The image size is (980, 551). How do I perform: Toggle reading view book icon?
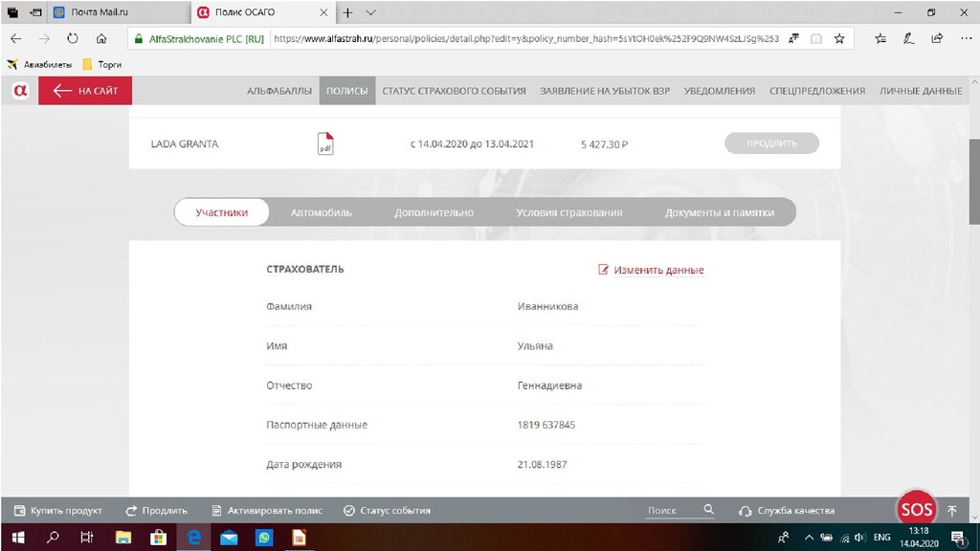(815, 38)
